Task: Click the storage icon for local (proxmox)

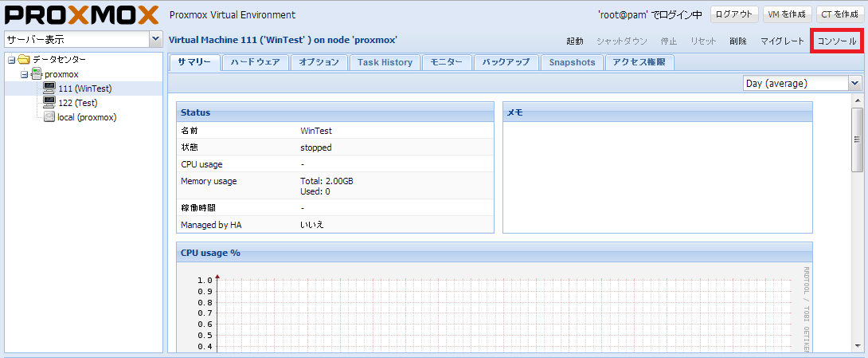Action: tap(50, 117)
